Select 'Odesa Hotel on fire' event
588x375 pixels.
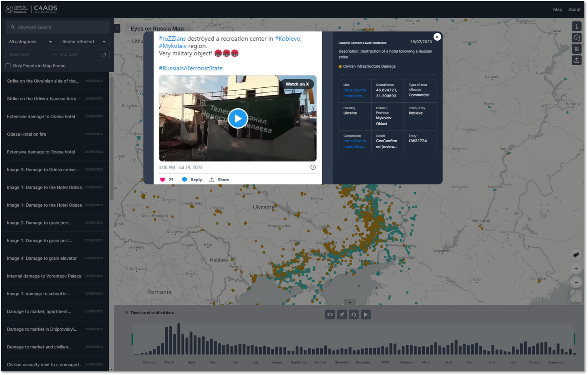click(x=27, y=134)
